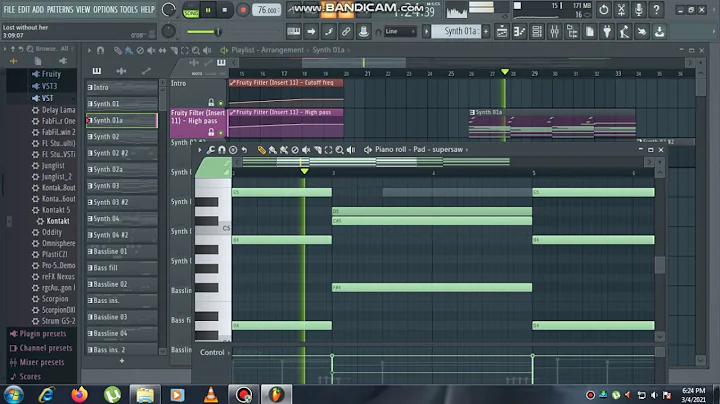Viewport: 720px width, 404px height.
Task: Open the ADD menu
Action: (38, 9)
